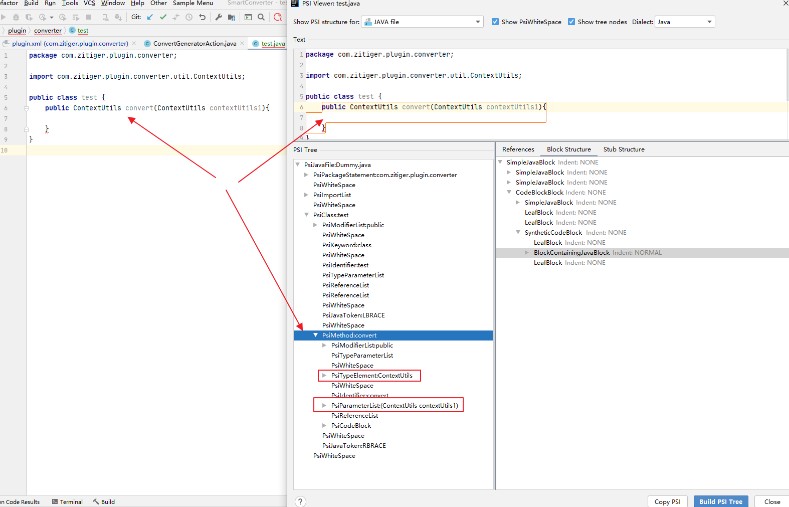Collapse the CodeBlockBlock node

pos(509,192)
